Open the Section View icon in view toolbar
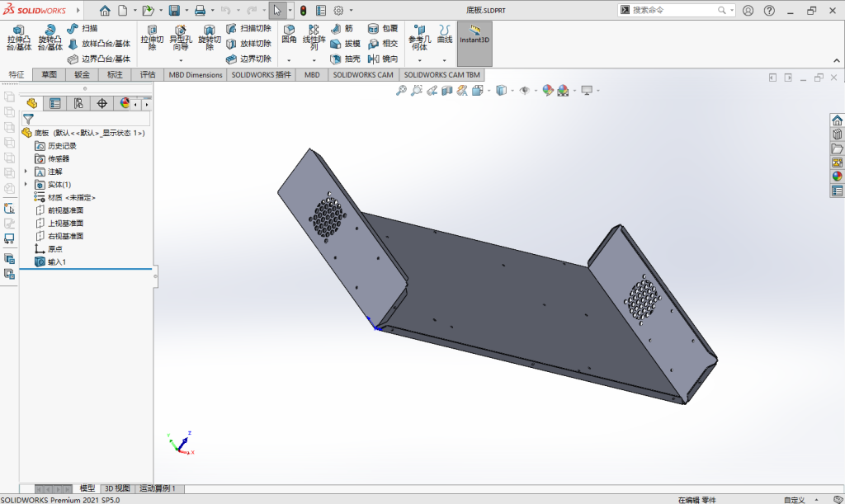The height and width of the screenshot is (504, 845). (447, 90)
